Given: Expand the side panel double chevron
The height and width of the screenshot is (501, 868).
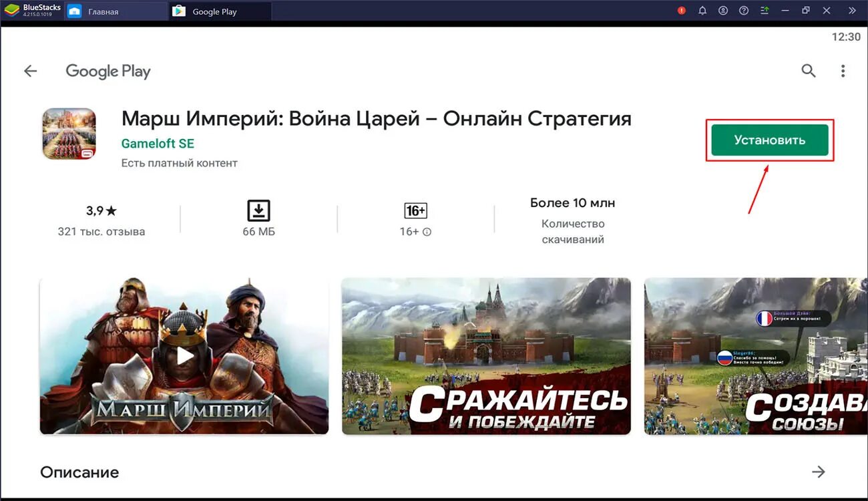Looking at the screenshot, I should pos(852,11).
